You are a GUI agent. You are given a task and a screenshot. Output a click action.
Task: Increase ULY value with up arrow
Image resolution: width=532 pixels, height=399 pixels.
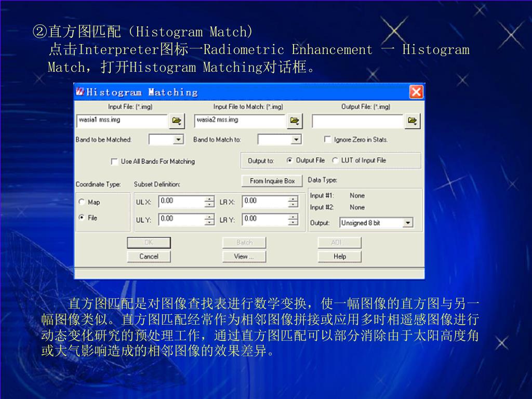pos(209,217)
